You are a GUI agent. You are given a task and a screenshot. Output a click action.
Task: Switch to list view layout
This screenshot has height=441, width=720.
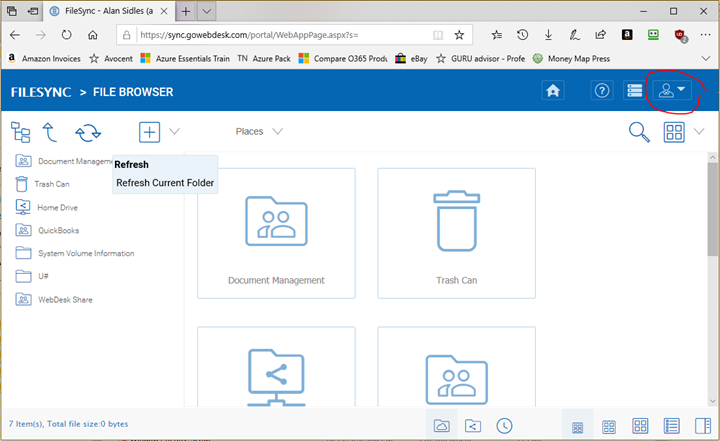click(x=673, y=426)
